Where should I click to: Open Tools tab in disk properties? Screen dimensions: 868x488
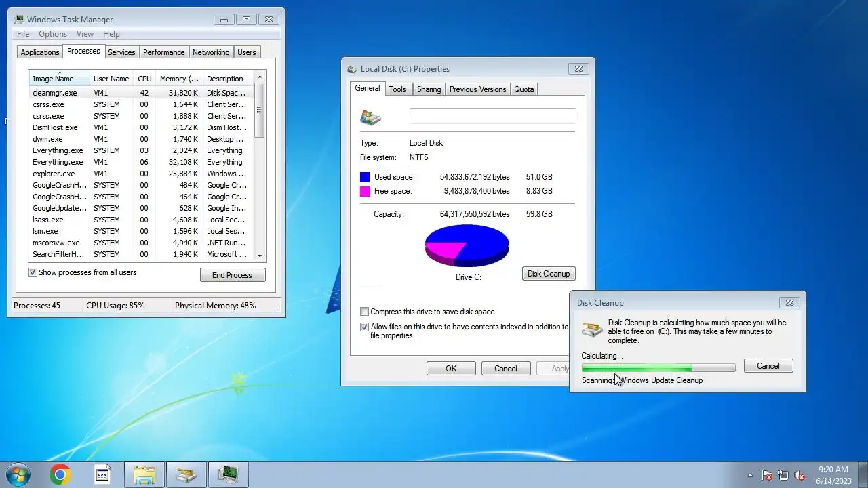point(397,89)
